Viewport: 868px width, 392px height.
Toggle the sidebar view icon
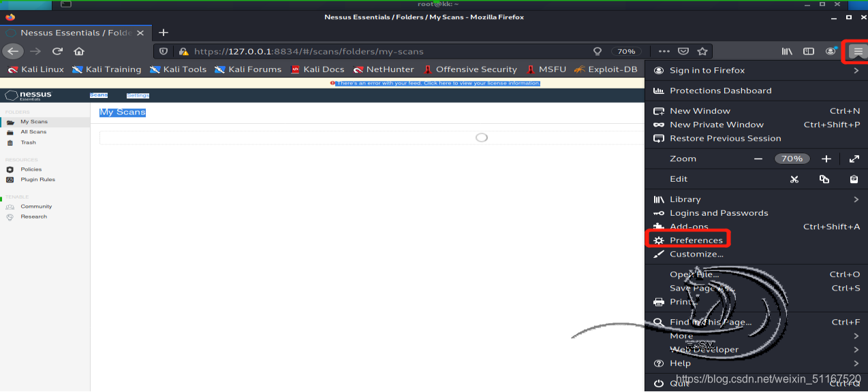tap(809, 51)
